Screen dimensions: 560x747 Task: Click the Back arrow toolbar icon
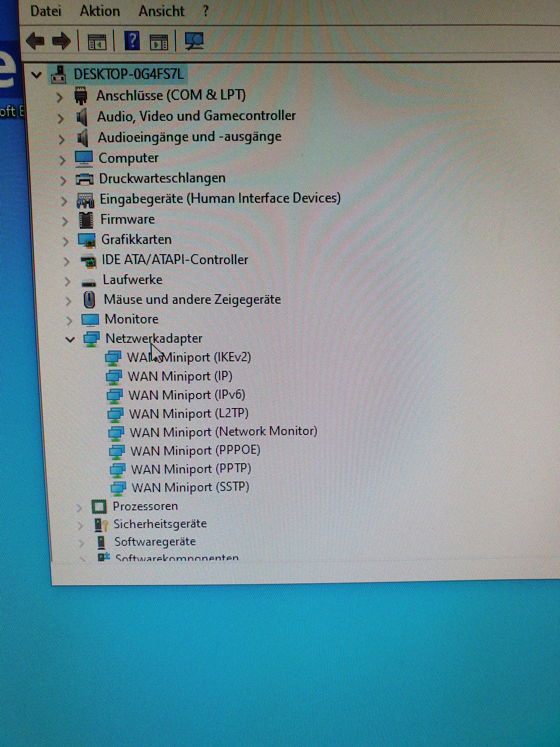(x=35, y=41)
